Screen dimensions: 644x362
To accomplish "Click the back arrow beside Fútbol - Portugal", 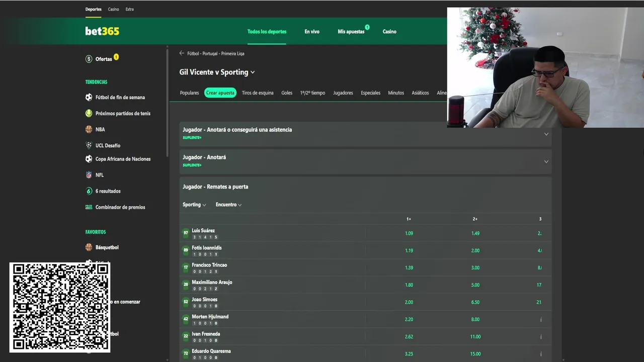I will (x=182, y=53).
